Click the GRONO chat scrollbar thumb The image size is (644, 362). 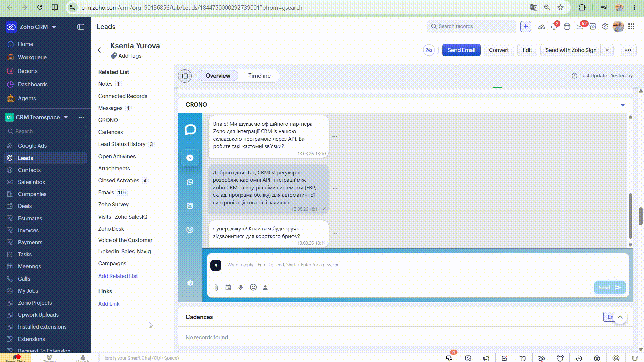point(630,216)
